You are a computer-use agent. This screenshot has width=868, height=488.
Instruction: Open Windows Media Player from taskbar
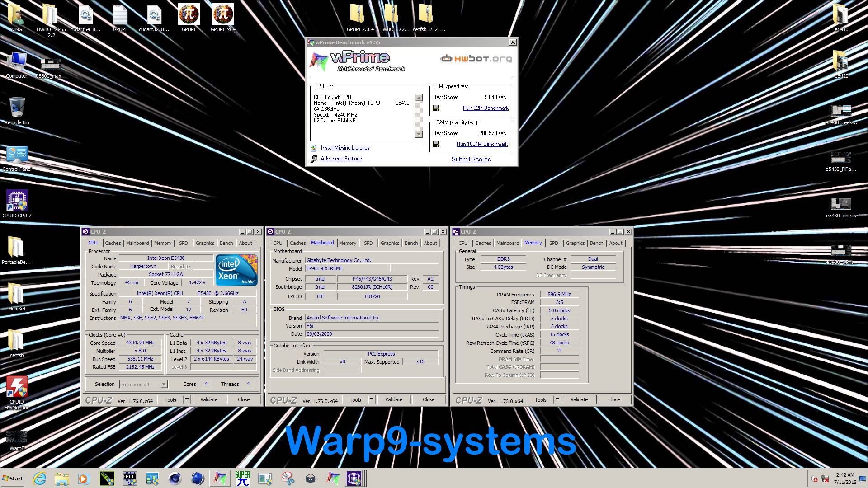pyautogui.click(x=84, y=479)
